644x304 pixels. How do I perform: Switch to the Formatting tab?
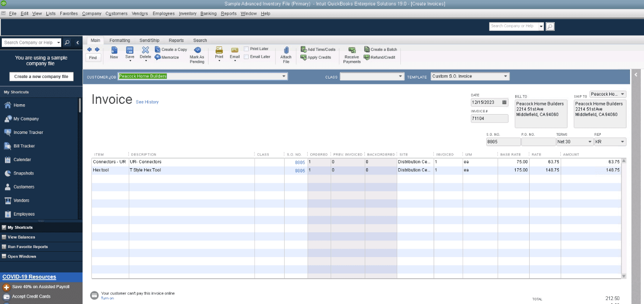(x=119, y=40)
